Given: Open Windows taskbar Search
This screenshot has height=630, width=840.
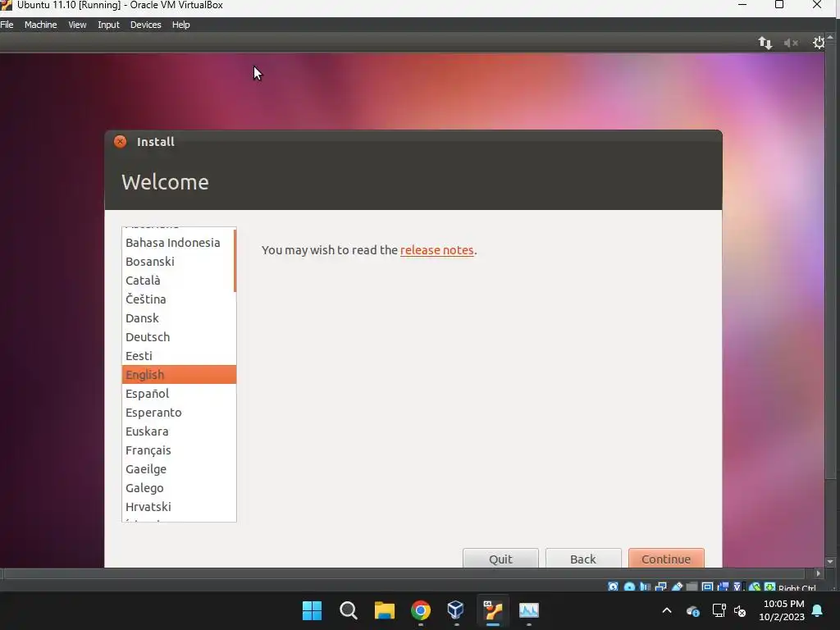Looking at the screenshot, I should point(348,610).
